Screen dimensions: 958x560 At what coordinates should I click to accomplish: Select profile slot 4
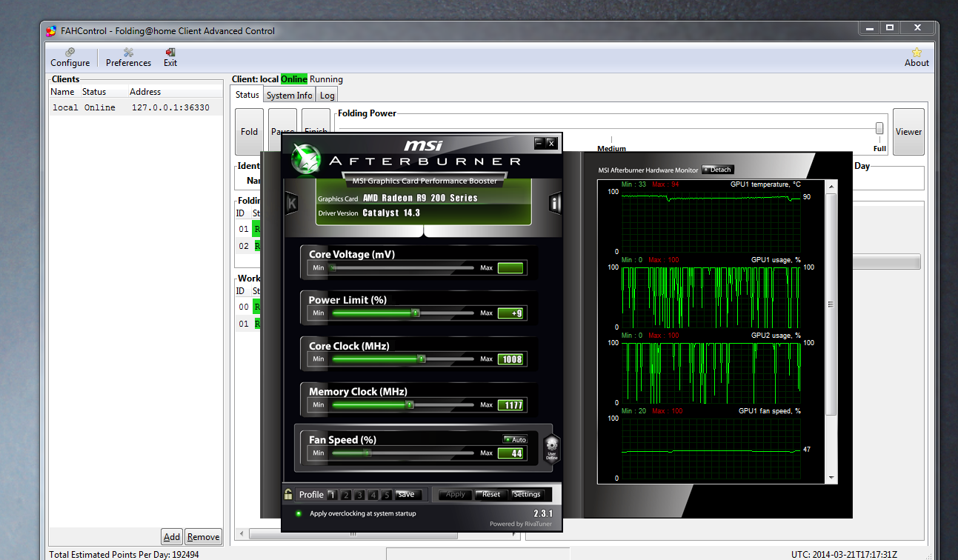(x=373, y=495)
